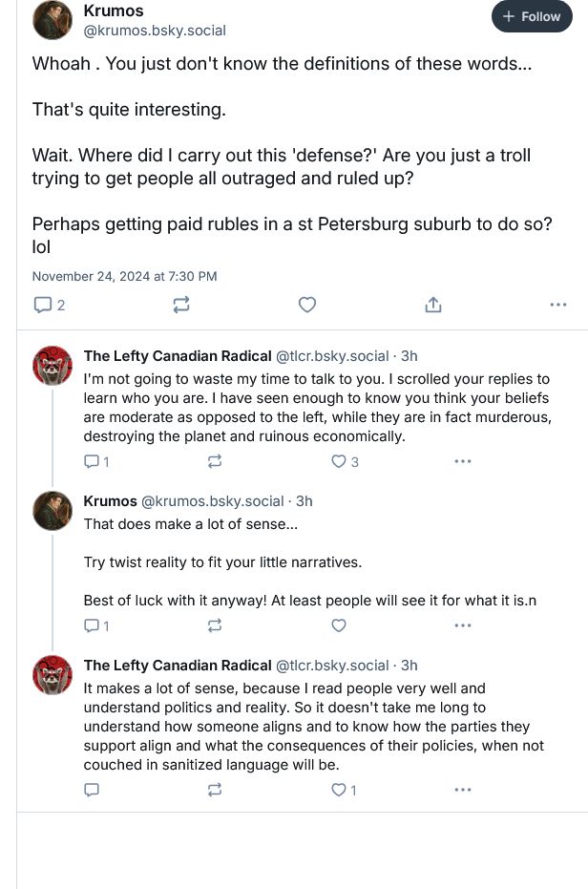Image resolution: width=588 pixels, height=889 pixels.
Task: Open the November 24, 2024 timestamp
Action: coord(124,276)
